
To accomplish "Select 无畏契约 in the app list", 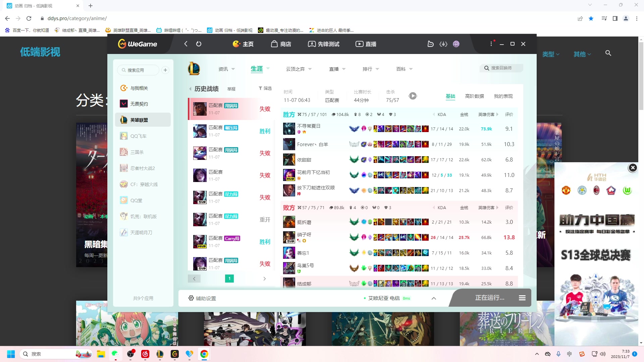I will click(143, 104).
